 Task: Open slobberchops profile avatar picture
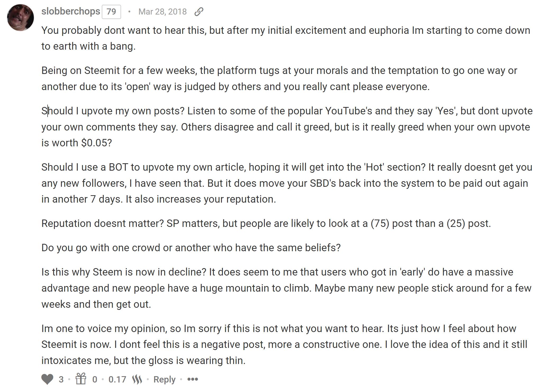[x=21, y=17]
